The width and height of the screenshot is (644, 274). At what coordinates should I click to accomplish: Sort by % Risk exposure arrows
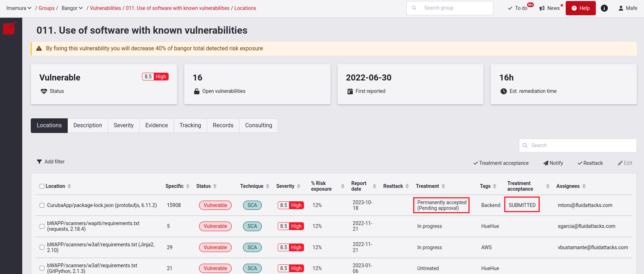[x=343, y=186]
